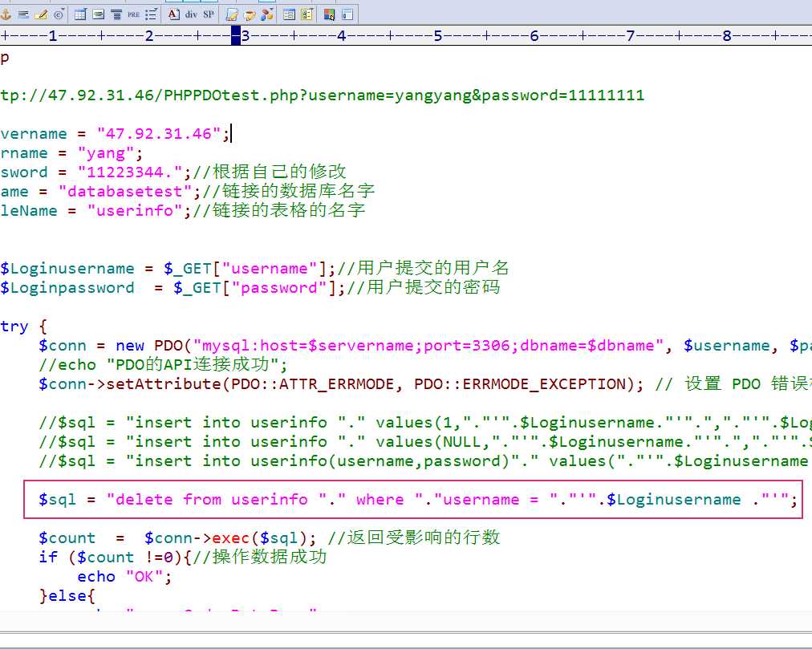Insert an HTML table
This screenshot has height=649, width=812.
80,14
